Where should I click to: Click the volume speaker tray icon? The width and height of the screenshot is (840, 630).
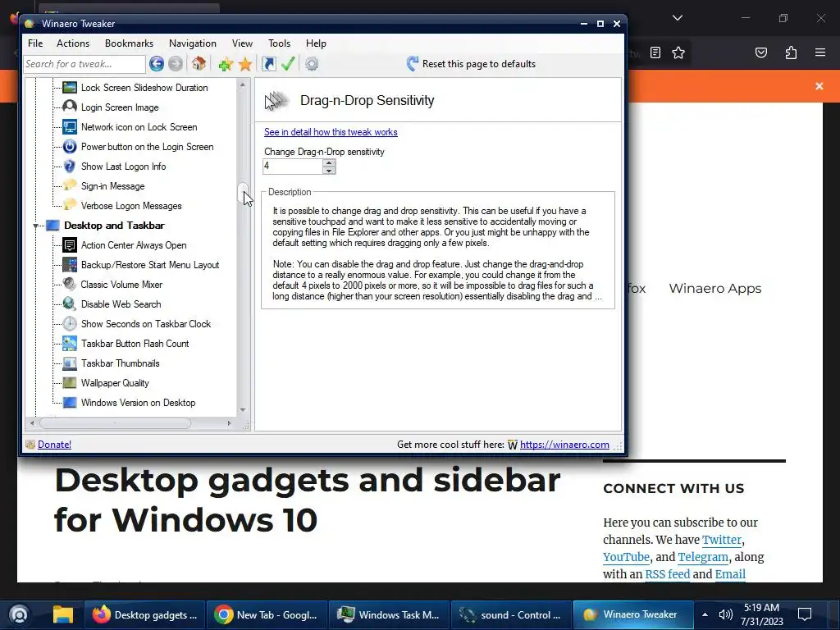click(x=725, y=614)
